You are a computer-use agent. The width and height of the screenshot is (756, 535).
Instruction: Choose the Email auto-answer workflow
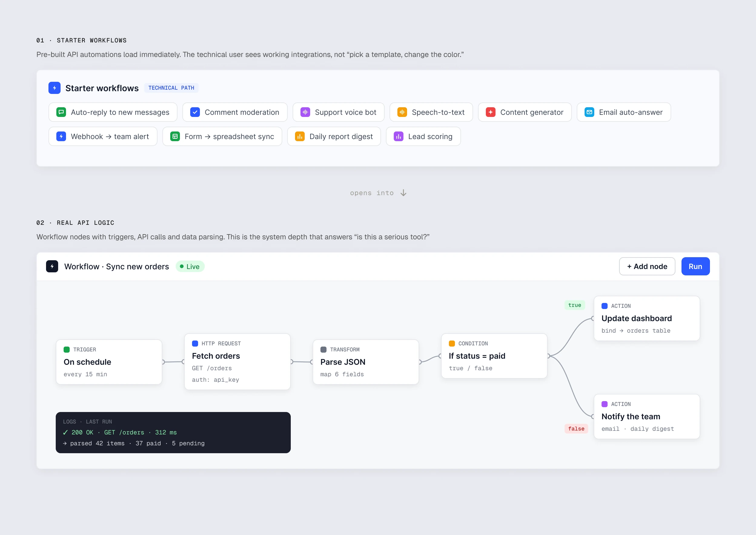624,112
